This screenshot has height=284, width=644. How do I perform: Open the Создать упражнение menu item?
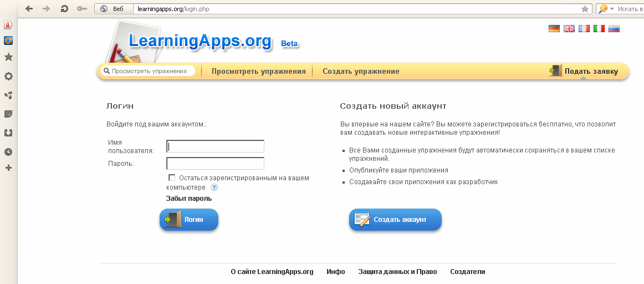[x=361, y=71]
